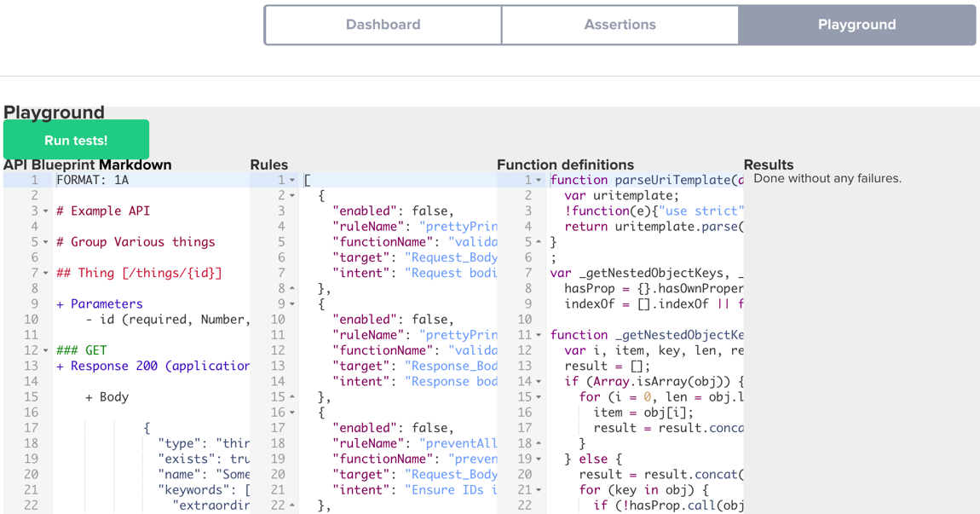The width and height of the screenshot is (980, 514).
Task: Fold the opening '[' bracket at Rules line 1
Action: [292, 180]
